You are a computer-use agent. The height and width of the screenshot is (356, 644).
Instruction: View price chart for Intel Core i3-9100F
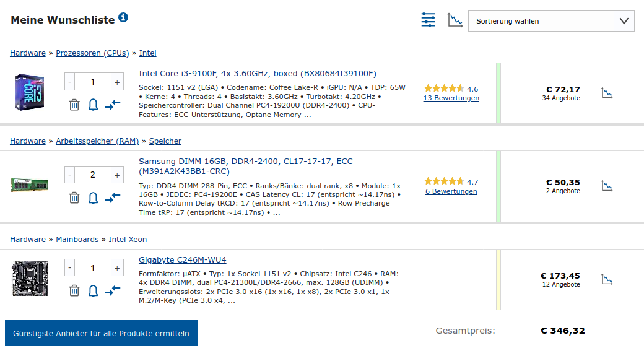tap(607, 93)
